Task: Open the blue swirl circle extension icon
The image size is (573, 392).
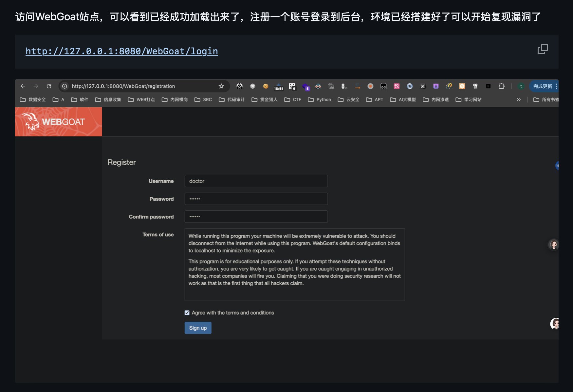Action: pos(410,86)
